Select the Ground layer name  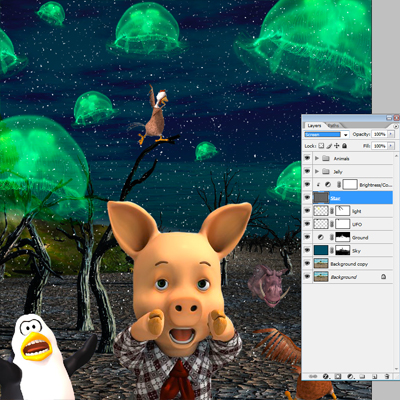(360, 238)
